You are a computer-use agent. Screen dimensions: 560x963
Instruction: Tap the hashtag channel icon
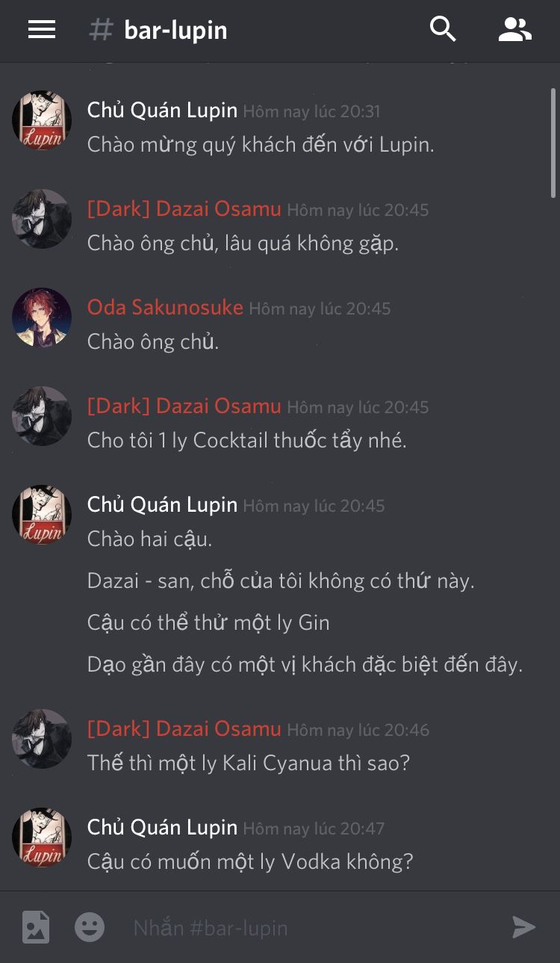pos(102,30)
